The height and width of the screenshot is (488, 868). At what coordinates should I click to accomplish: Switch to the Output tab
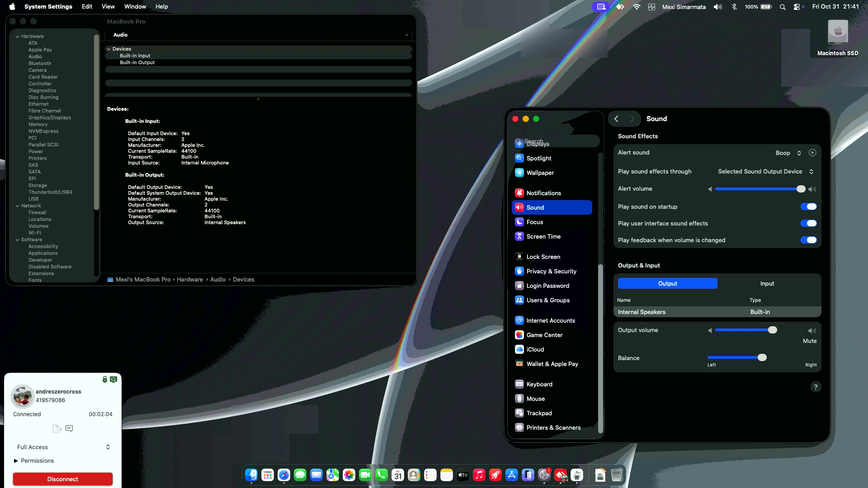667,283
